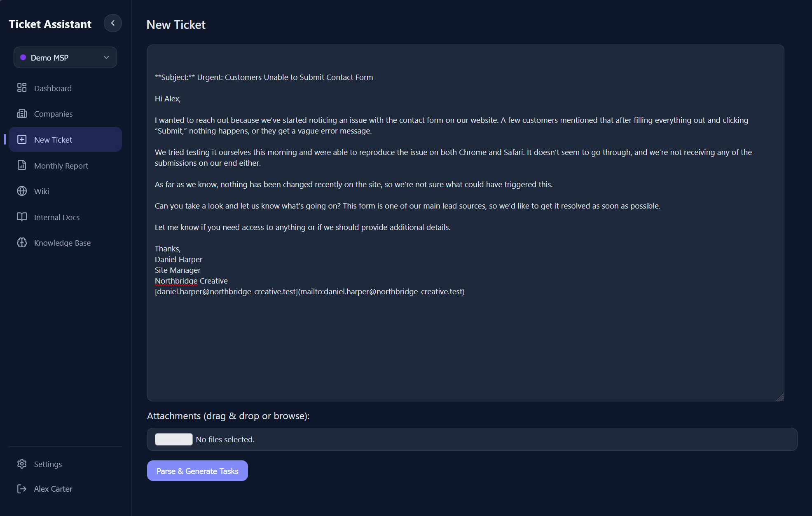Click the Wiki globe icon

click(22, 191)
